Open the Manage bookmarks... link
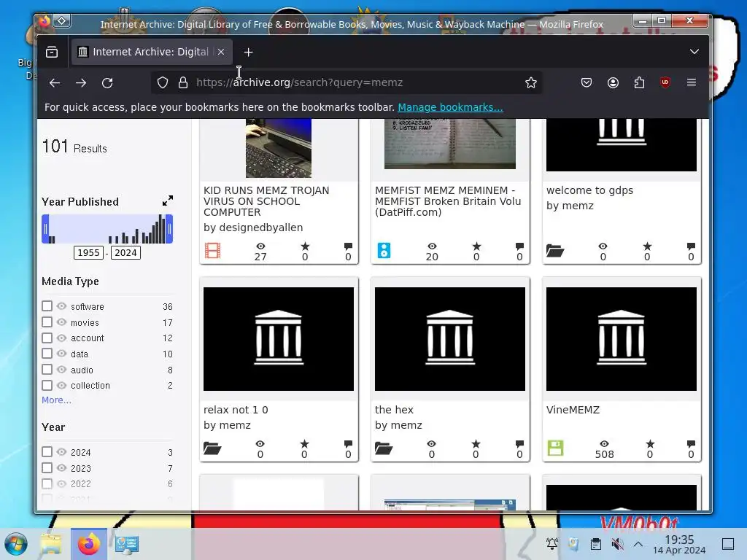The height and width of the screenshot is (560, 747). click(x=450, y=107)
